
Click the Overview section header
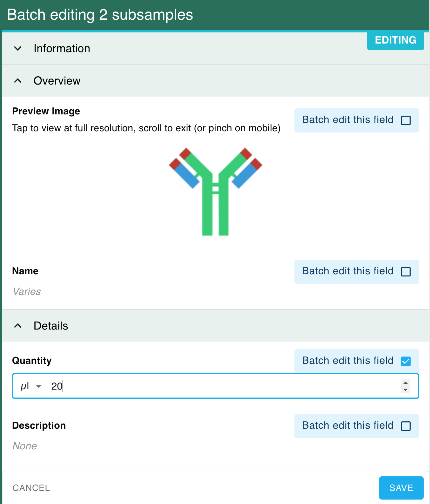pyautogui.click(x=216, y=81)
